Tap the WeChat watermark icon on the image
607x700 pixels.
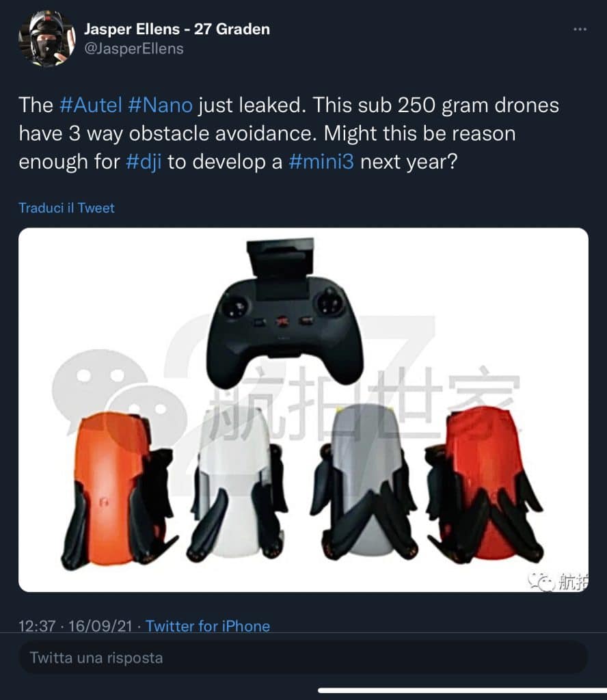pos(541,581)
